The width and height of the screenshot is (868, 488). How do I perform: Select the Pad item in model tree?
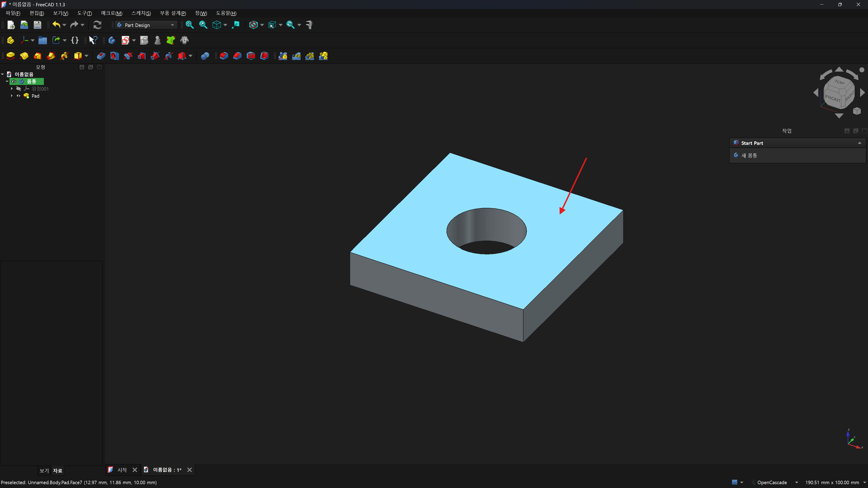pos(35,96)
